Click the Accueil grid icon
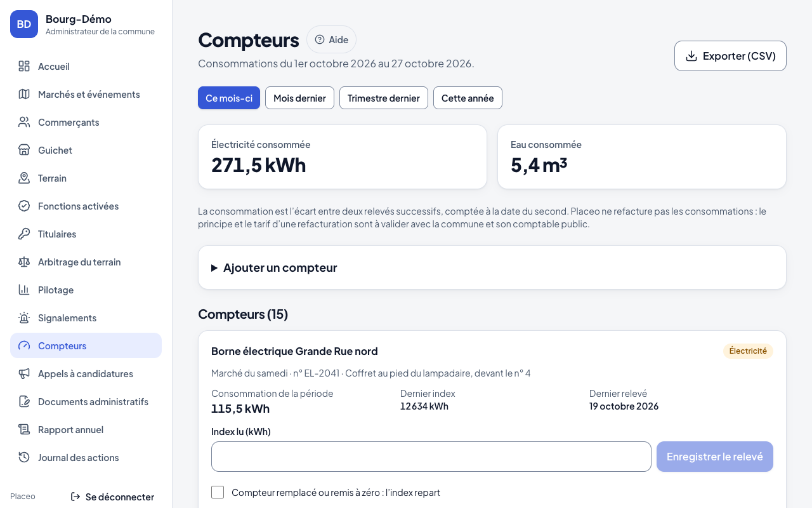This screenshot has height=508, width=812. tap(24, 67)
